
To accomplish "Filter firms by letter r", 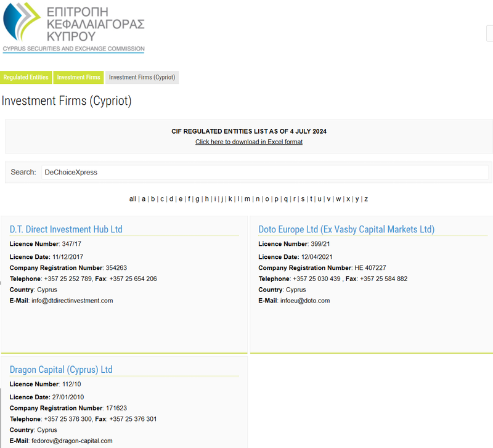I will [295, 199].
